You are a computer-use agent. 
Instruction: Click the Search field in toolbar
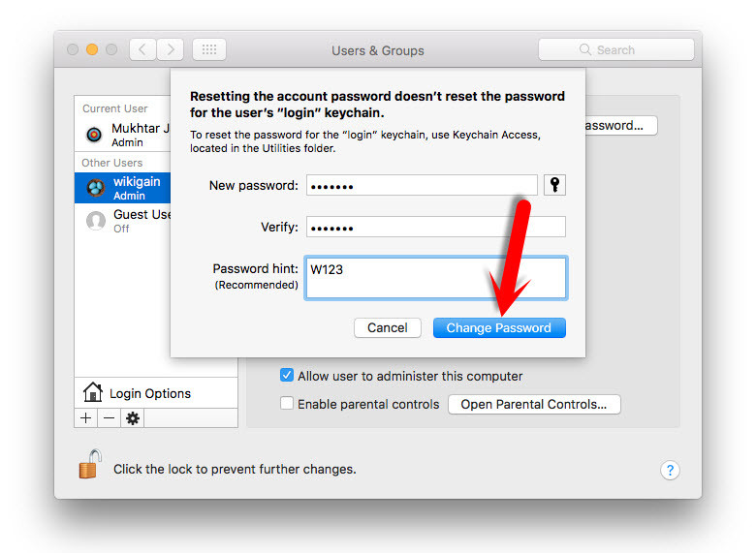pyautogui.click(x=616, y=49)
